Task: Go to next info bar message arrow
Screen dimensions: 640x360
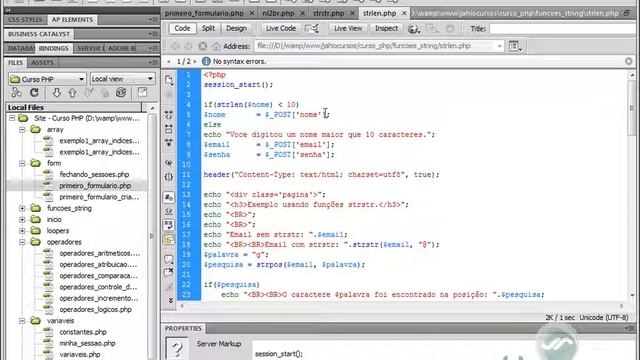Action: pos(195,62)
